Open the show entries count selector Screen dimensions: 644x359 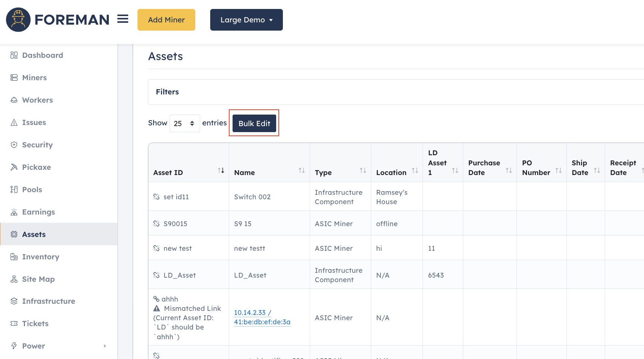(x=185, y=123)
